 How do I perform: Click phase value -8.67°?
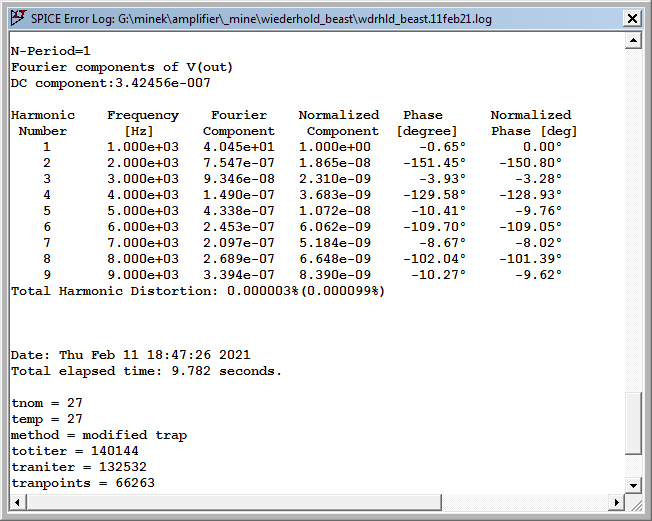click(442, 243)
